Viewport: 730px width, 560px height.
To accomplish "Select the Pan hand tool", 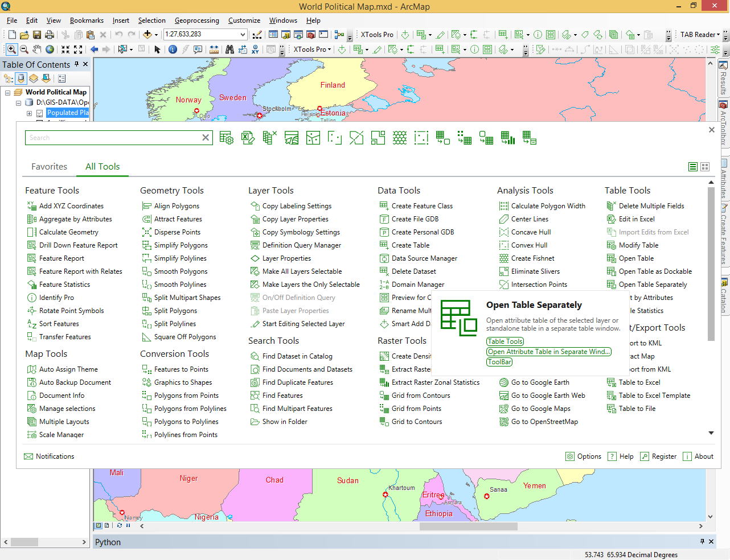I will (37, 50).
